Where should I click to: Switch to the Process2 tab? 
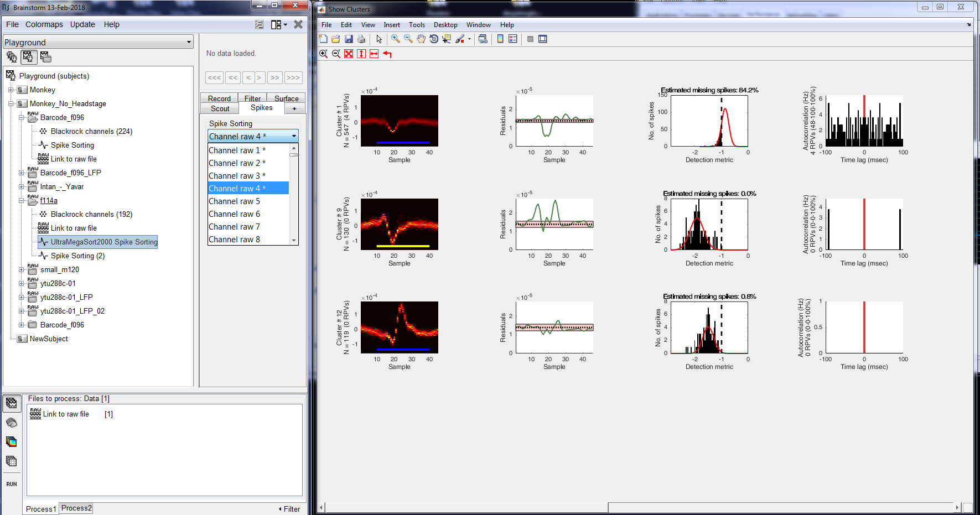coord(76,508)
